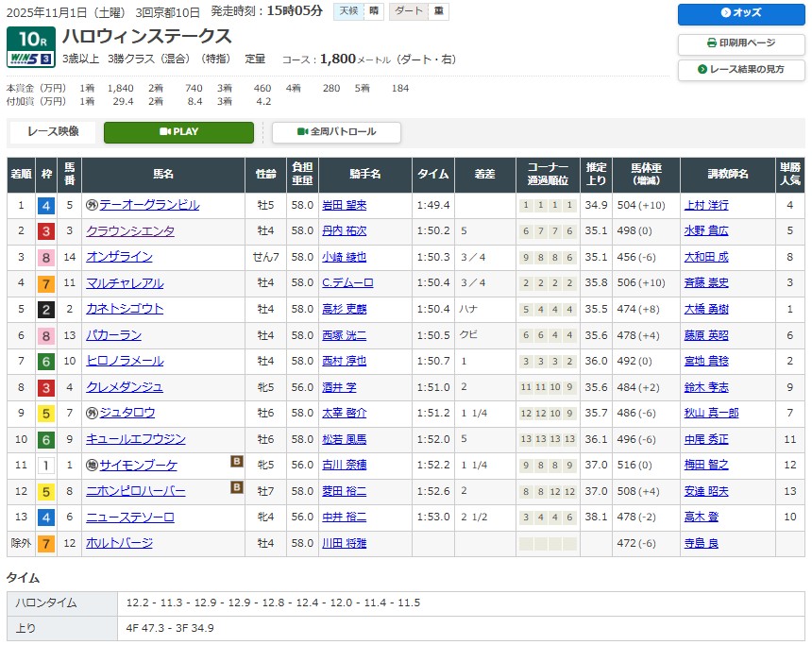Image resolution: width=812 pixels, height=645 pixels.
Task: Click the 外 mark before テーオーグランビル
Action: [x=92, y=205]
